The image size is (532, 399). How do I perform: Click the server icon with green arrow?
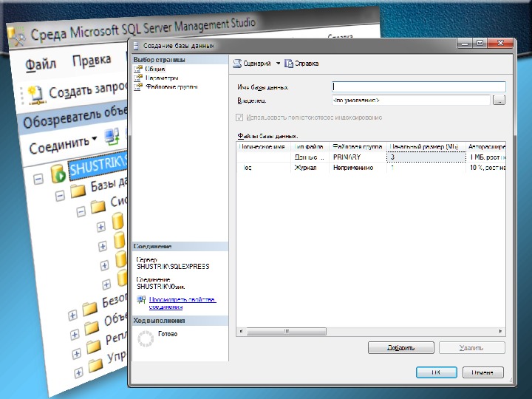(x=58, y=174)
